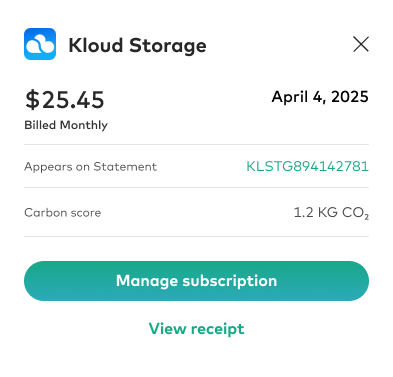Click the word Monthly under the price
Image resolution: width=393 pixels, height=377 pixels.
pos(84,125)
